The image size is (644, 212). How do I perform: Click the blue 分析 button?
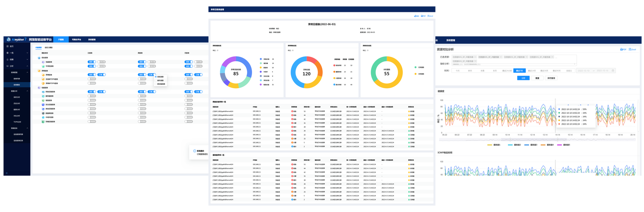[523, 78]
